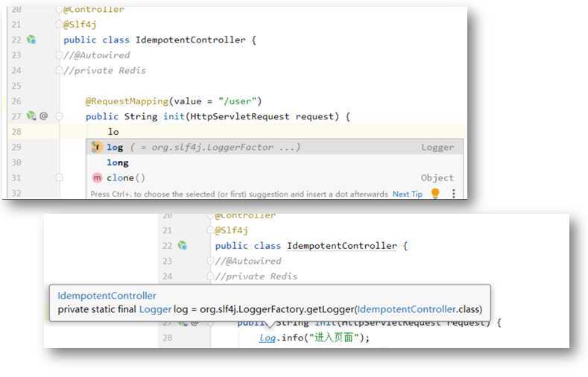Click the //private Redis comment in bottom editor

point(256,276)
